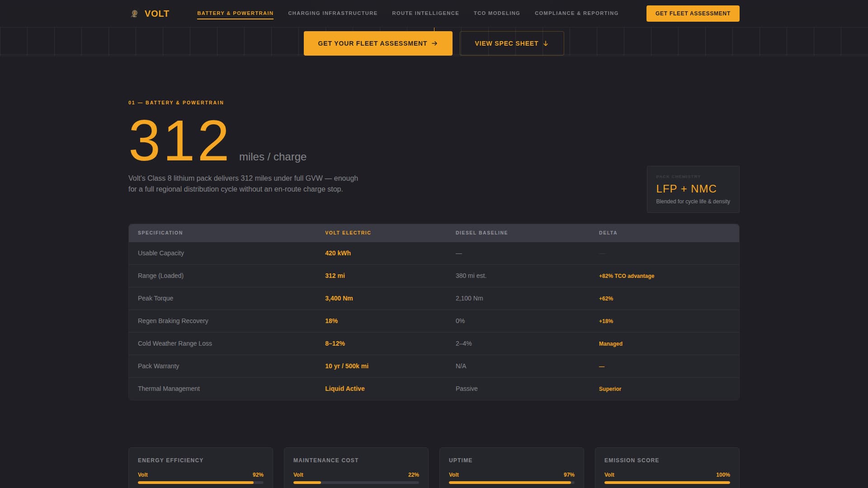Click the 01 — Battery & Powertrain section label

coord(176,103)
